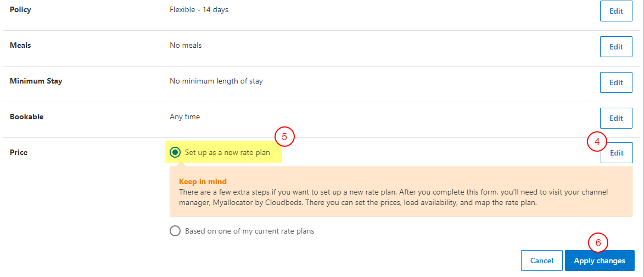Click Apply changes button

pos(599,261)
